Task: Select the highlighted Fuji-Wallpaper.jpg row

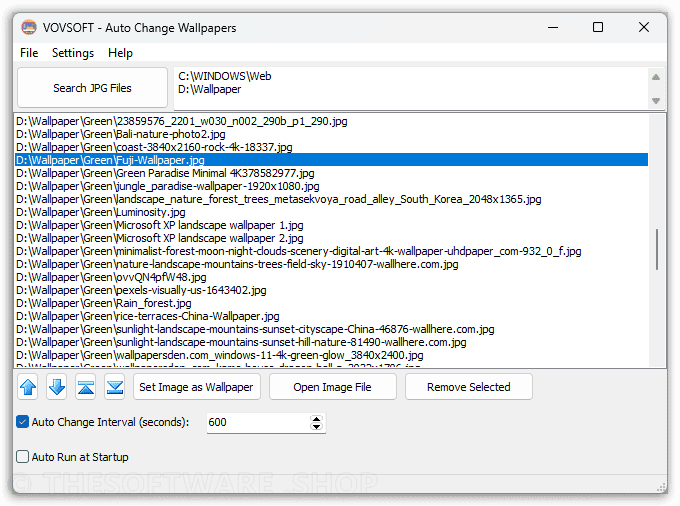Action: pyautogui.click(x=332, y=160)
